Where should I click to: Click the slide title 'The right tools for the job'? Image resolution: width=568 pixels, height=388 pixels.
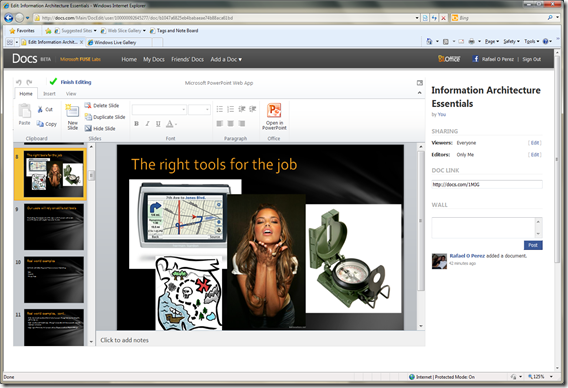tap(214, 164)
